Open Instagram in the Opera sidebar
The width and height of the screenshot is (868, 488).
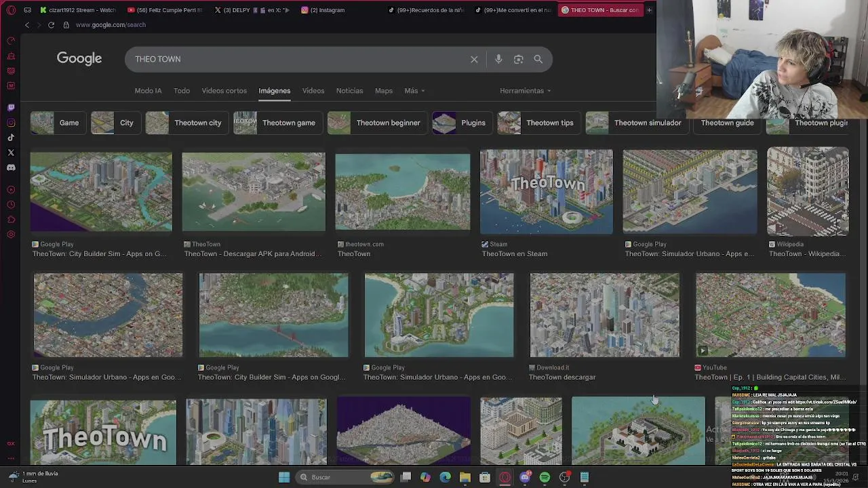(x=11, y=123)
